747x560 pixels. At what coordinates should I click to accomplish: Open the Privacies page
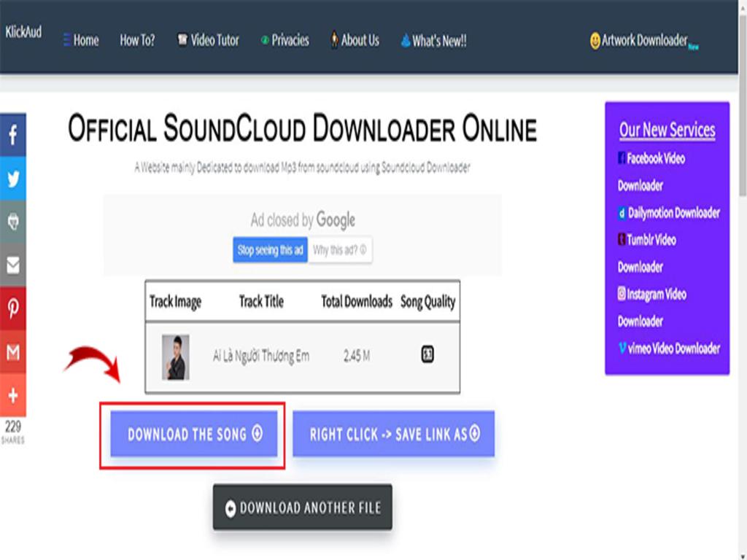coord(285,41)
